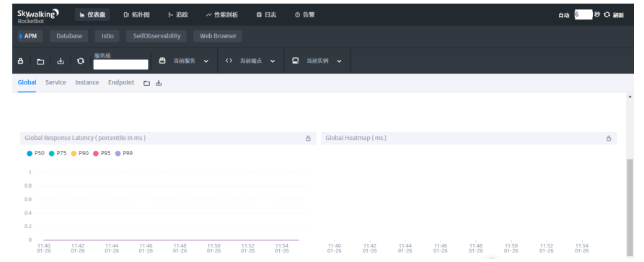Click the folder import icon in toolbar
The image size is (644, 262).
(40, 61)
